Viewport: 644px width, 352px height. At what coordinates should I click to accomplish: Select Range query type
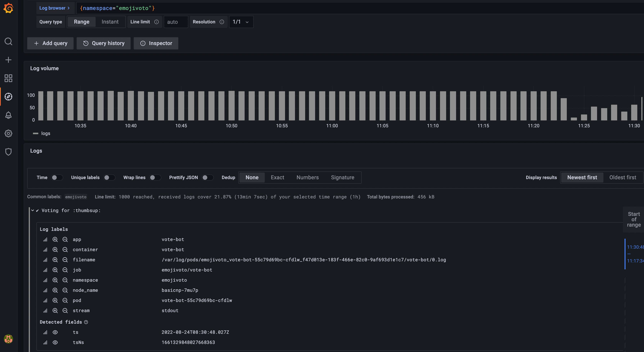click(x=81, y=22)
